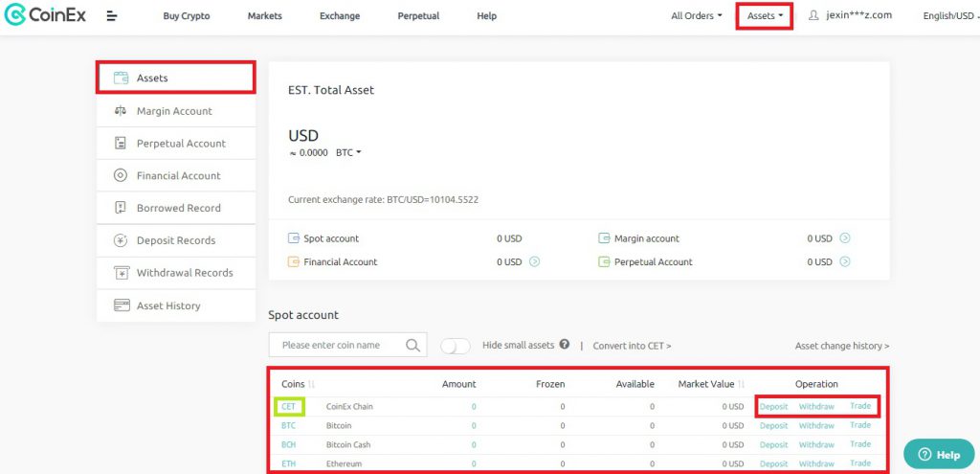
Task: Click Withdraw for BTC
Action: click(x=816, y=425)
